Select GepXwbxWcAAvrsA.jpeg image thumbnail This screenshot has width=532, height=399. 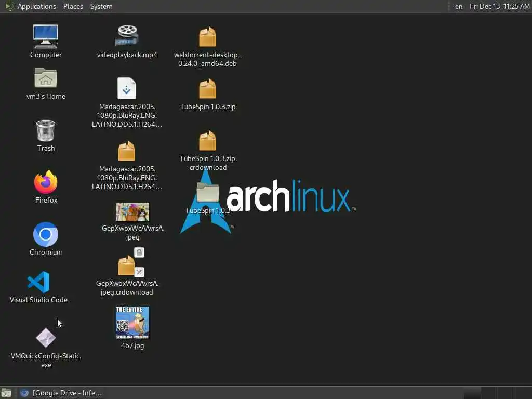click(132, 212)
